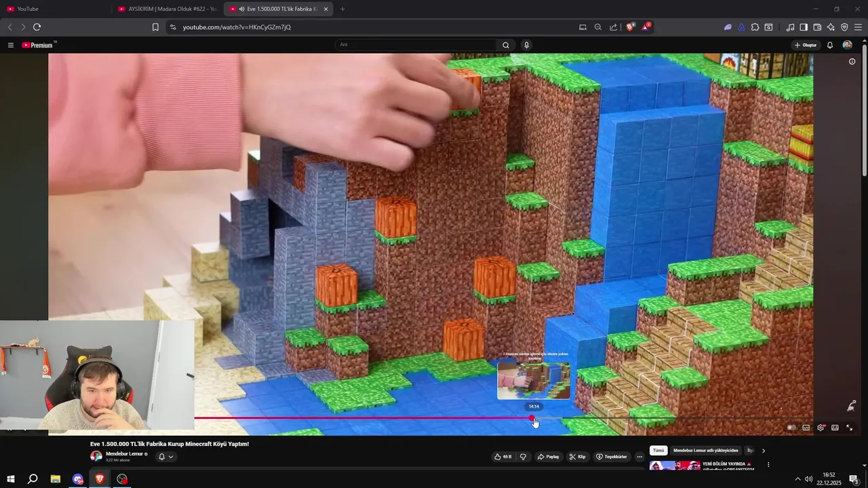Open the zoom magnifier icon in address bar
868x488 pixels.
pyautogui.click(x=597, y=27)
